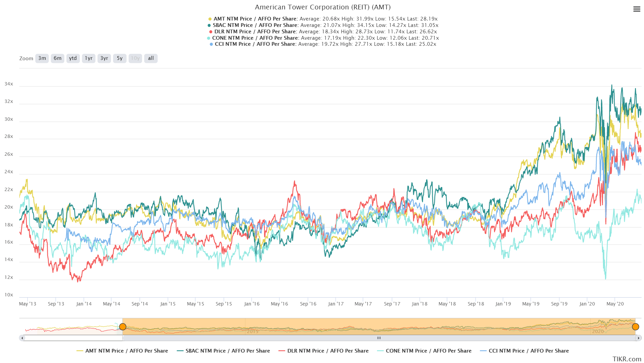
Task: Click the Jan '20 x-axis label
Action: tap(587, 304)
